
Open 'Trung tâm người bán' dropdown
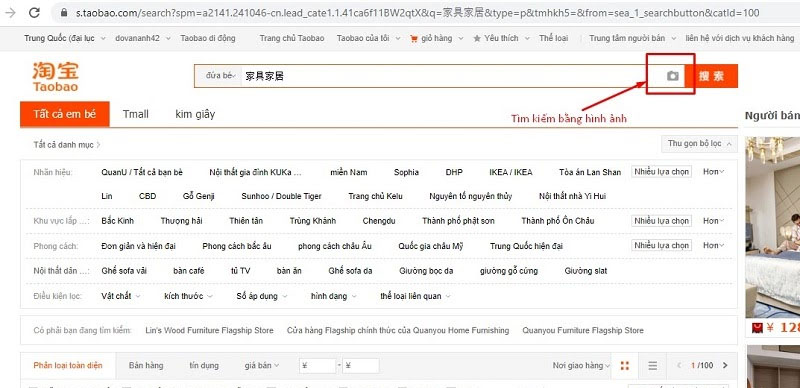point(633,38)
